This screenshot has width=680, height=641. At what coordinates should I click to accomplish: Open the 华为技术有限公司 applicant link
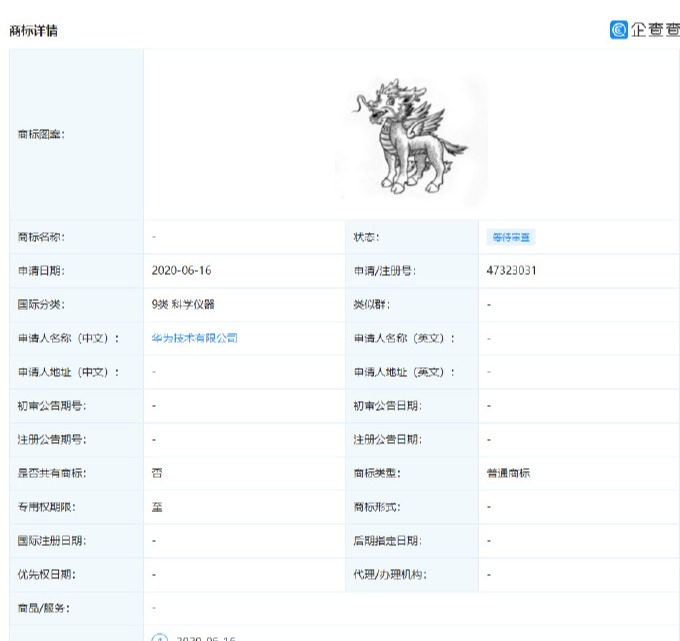195,338
